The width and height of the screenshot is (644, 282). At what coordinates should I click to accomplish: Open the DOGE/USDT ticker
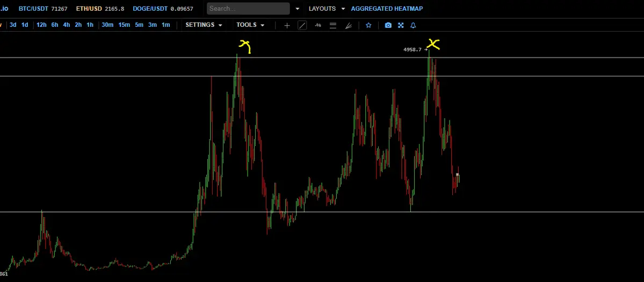(150, 9)
